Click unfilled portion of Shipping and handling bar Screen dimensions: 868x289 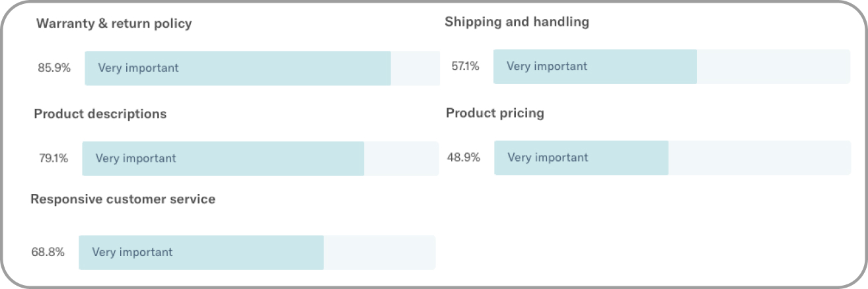(773, 66)
